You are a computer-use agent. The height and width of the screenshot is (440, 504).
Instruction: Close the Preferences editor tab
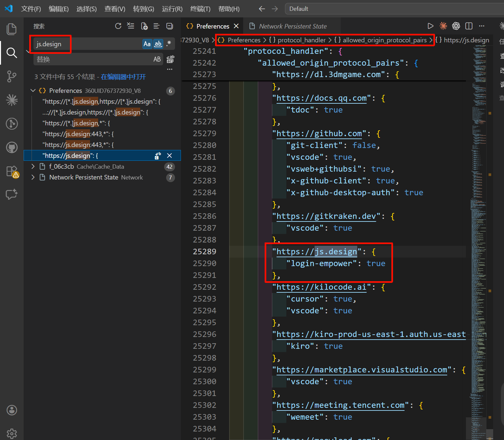236,26
